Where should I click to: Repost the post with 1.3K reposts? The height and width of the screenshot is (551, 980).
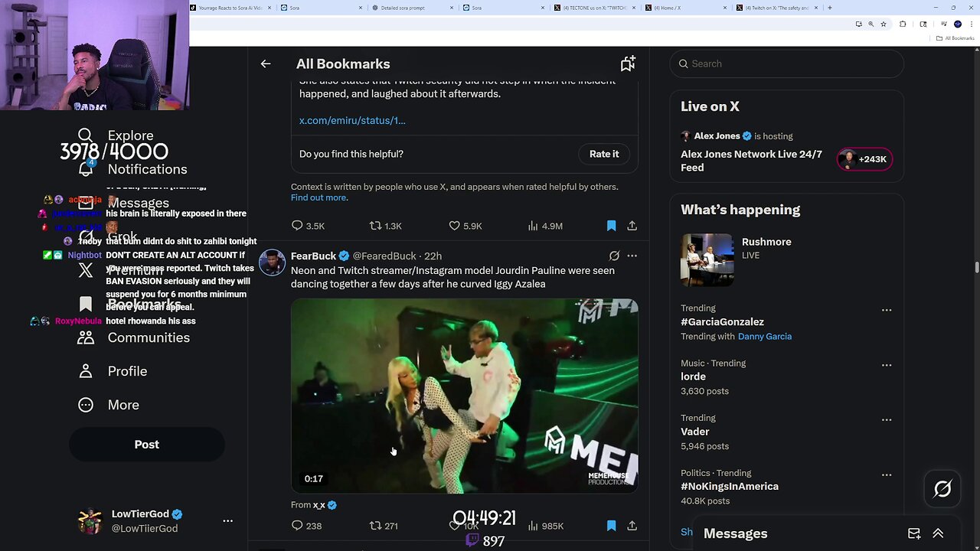point(385,226)
